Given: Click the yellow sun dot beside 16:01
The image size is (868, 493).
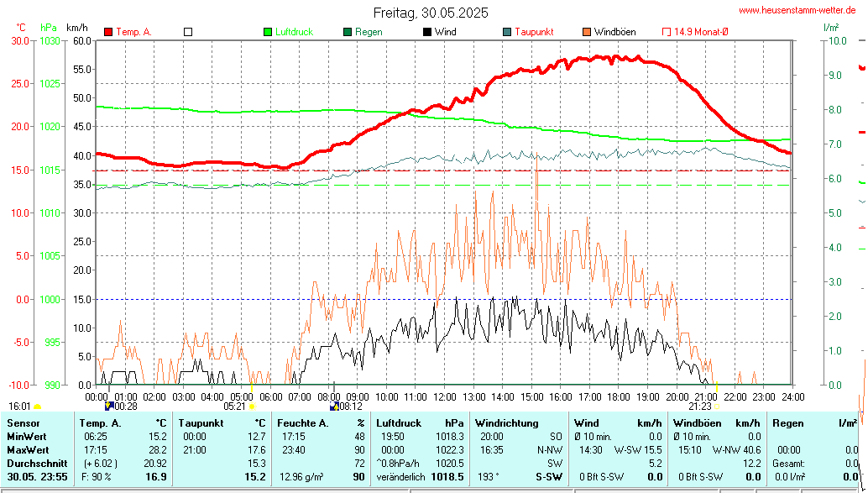Looking at the screenshot, I should [x=37, y=406].
